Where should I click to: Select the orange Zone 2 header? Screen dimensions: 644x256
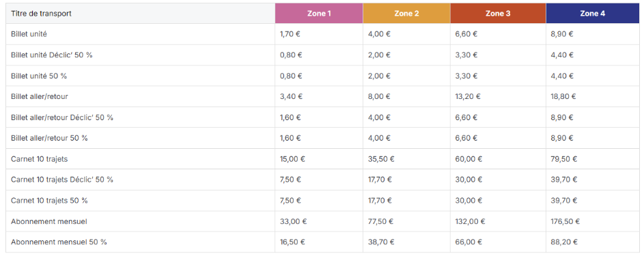pos(406,14)
